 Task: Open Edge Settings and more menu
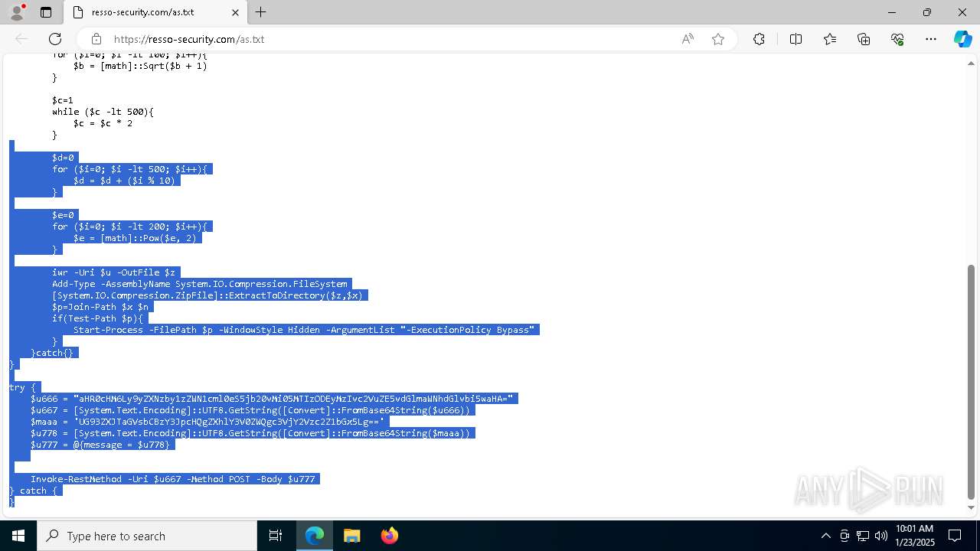click(x=931, y=39)
